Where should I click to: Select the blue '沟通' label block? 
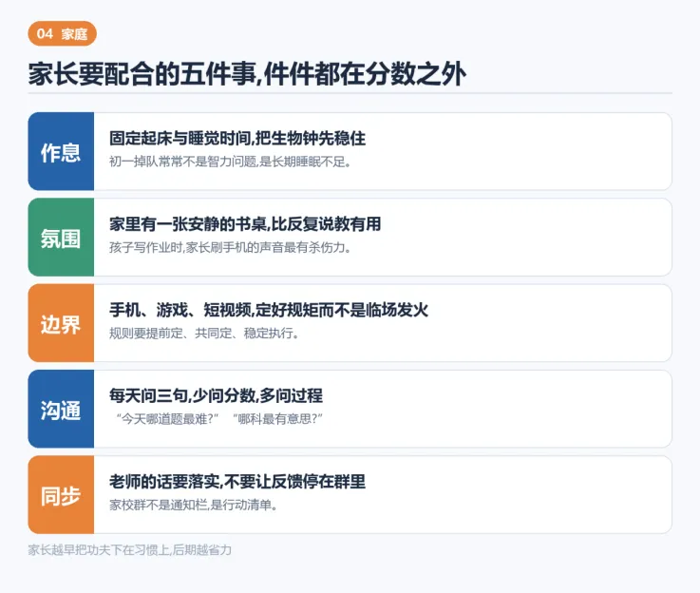coord(61,409)
